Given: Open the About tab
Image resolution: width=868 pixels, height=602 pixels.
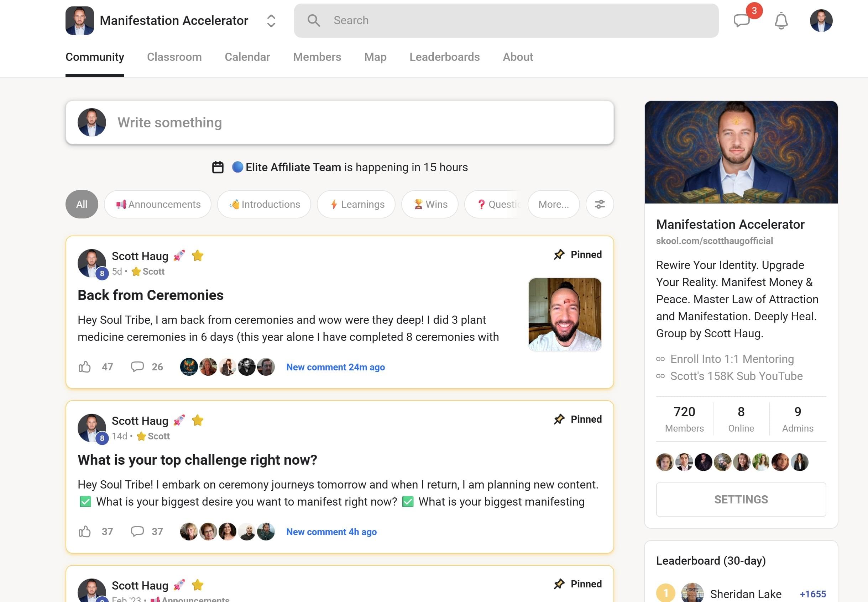Looking at the screenshot, I should coord(518,57).
